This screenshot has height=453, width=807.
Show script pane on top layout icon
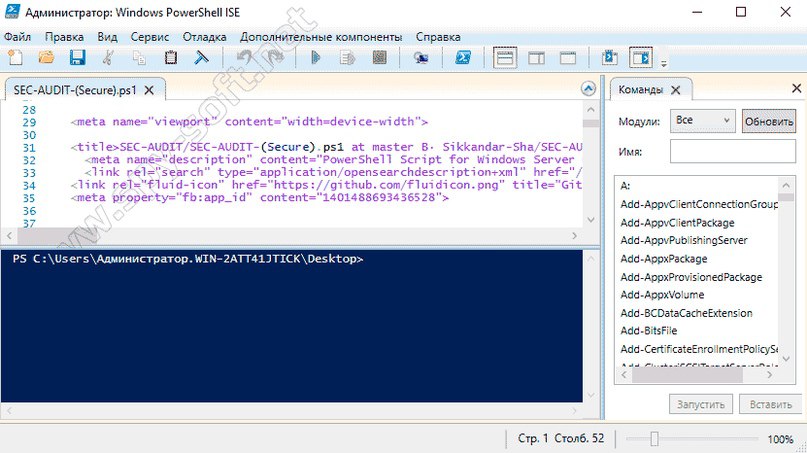click(504, 57)
